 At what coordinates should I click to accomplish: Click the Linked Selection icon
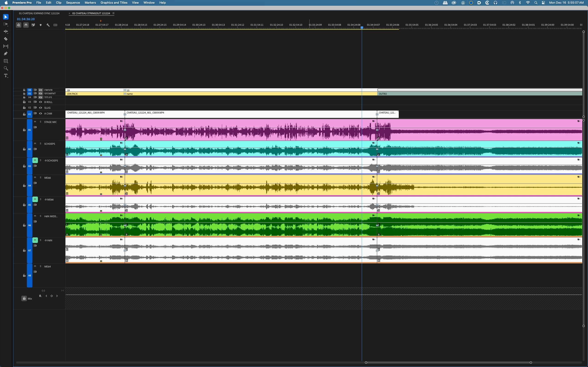tap(33, 25)
